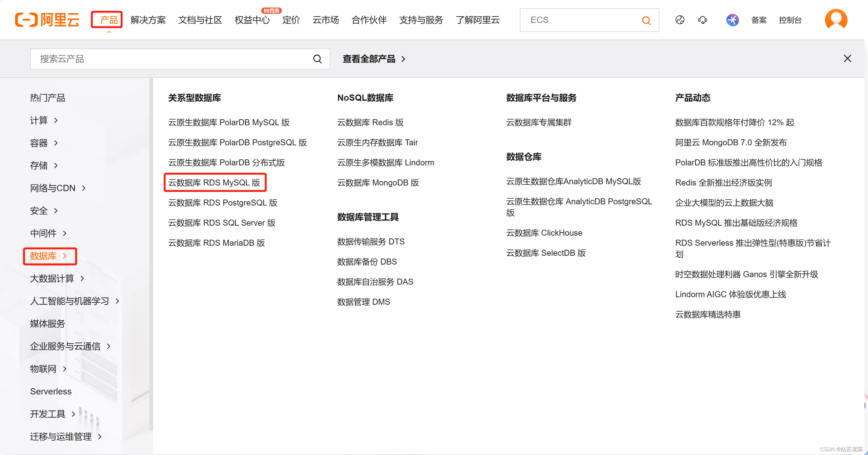Viewport: 868px width, 455px height.
Task: Open 云原生数据库 PolarDB MySQL 版
Action: pos(229,122)
